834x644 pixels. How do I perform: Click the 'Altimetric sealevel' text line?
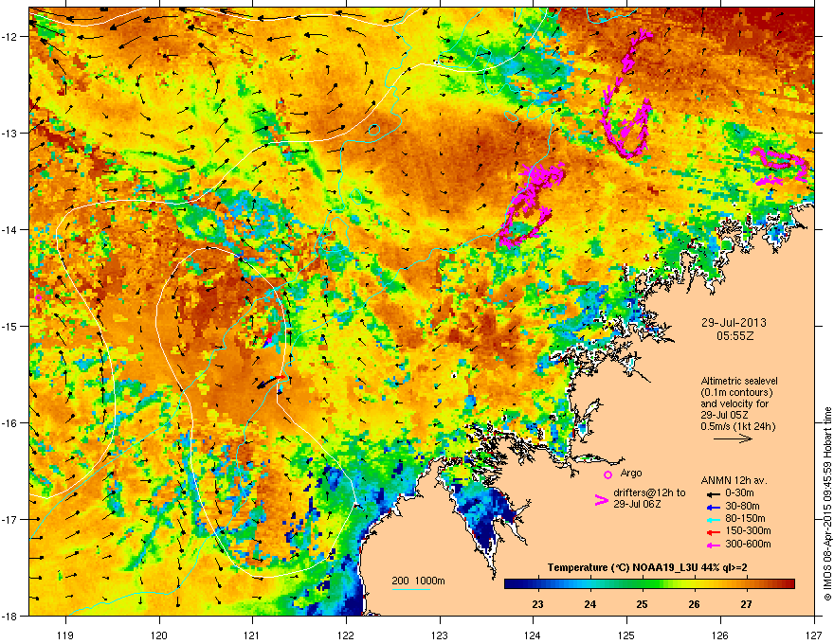739,381
